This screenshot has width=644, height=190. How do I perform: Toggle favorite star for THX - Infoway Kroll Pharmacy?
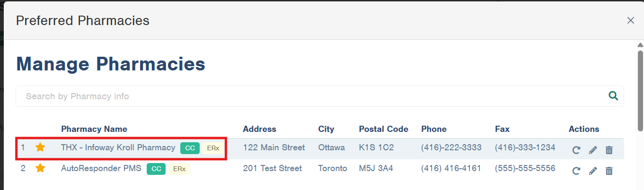pyautogui.click(x=40, y=147)
